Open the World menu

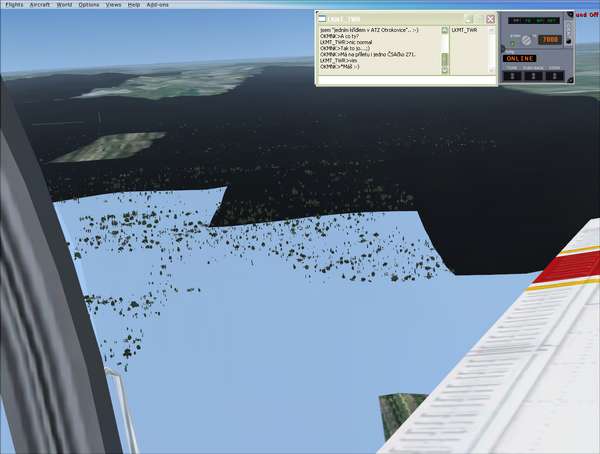point(64,5)
